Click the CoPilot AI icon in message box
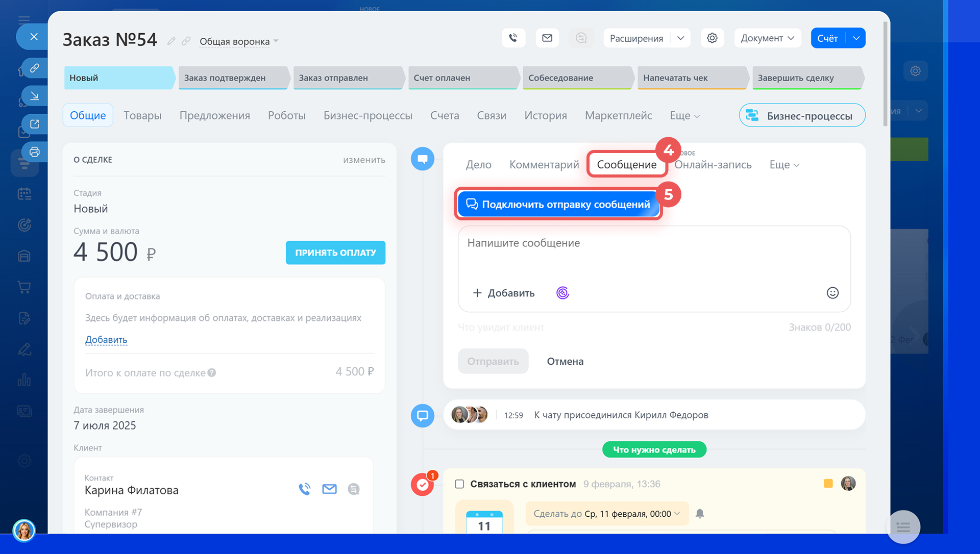Image resolution: width=980 pixels, height=554 pixels. click(562, 293)
